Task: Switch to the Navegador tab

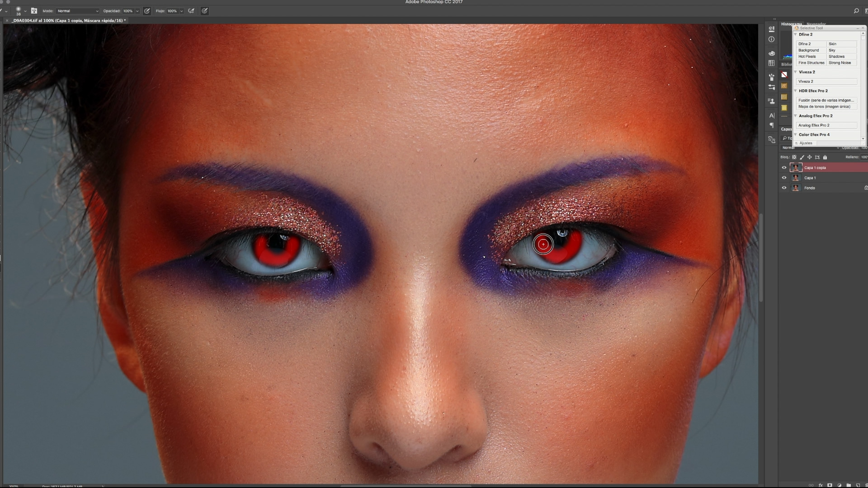Action: tap(816, 24)
